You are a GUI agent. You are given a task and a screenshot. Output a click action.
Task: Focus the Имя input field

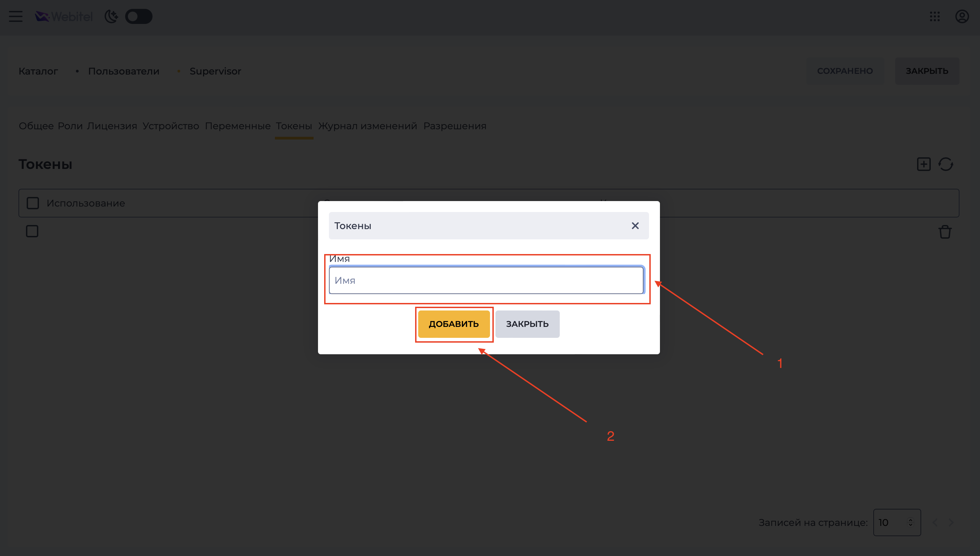486,280
